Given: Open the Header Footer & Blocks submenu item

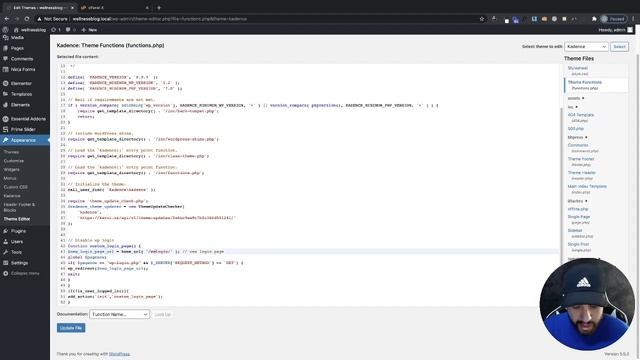Looking at the screenshot, I should [19, 207].
